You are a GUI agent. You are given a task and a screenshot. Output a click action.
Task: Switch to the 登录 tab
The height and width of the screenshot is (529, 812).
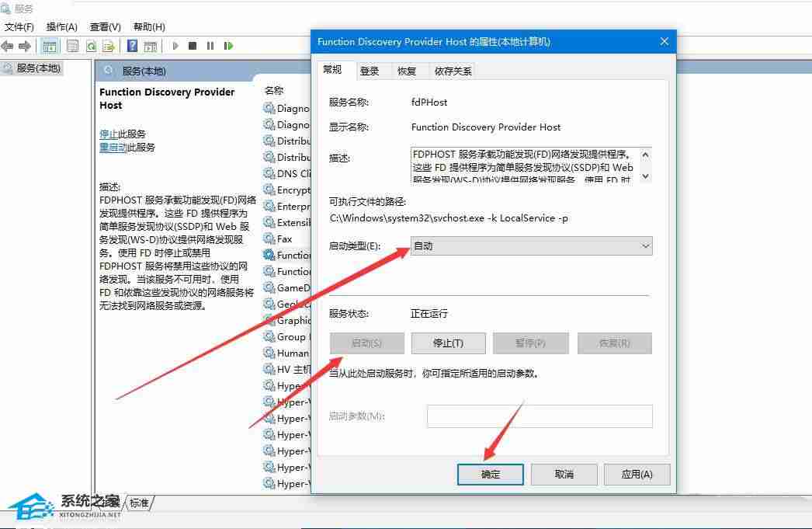371,70
